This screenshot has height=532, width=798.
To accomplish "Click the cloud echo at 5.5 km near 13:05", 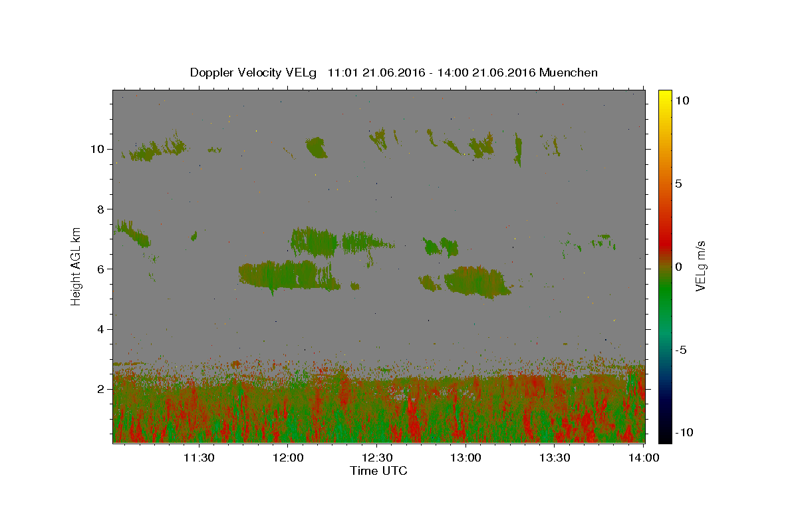I will click(476, 281).
